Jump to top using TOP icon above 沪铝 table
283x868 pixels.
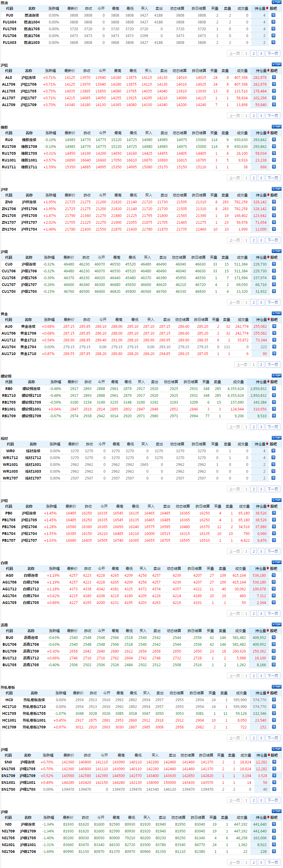click(276, 64)
